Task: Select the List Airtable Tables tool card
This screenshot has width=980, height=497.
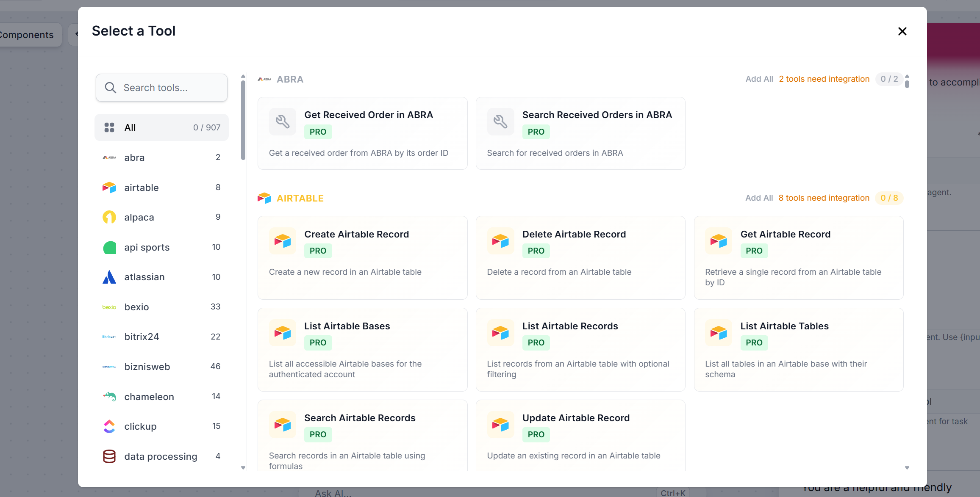Action: [x=798, y=349]
